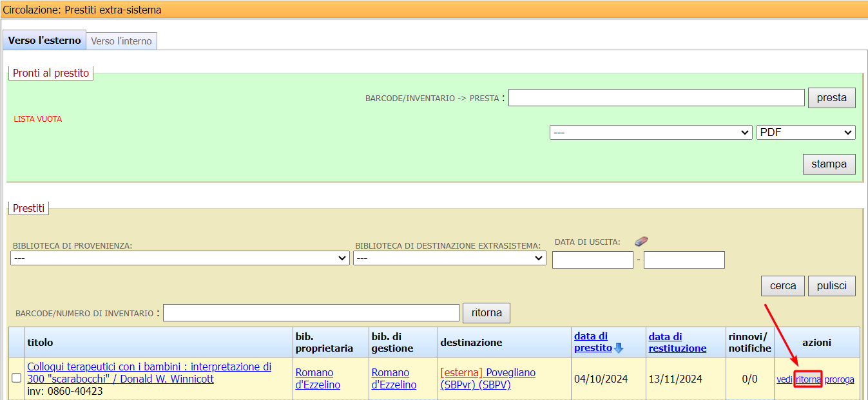
Task: Click the pulisci button
Action: click(832, 286)
